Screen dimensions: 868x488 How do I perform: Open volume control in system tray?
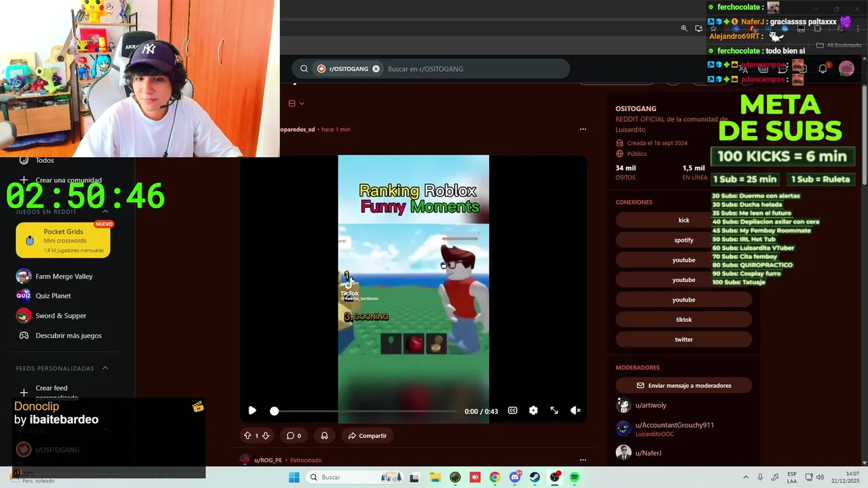[820, 478]
